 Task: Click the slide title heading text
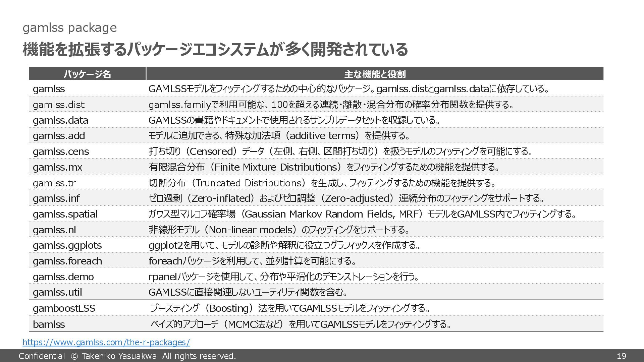[215, 50]
